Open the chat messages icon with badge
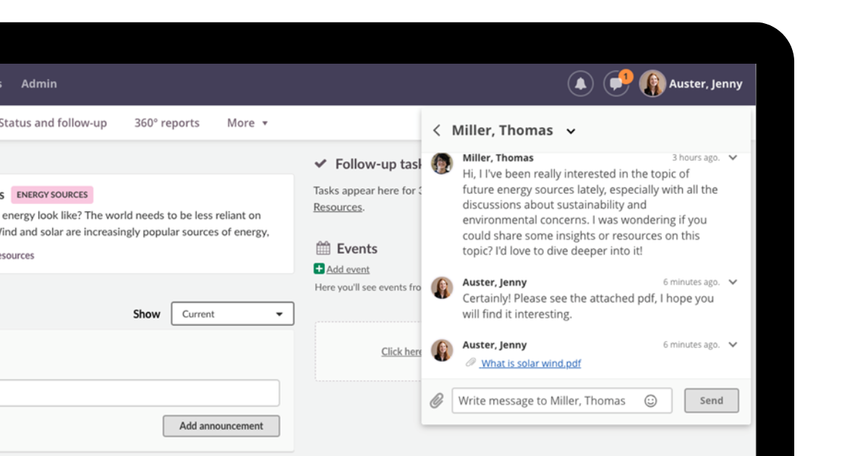The height and width of the screenshot is (456, 868). point(616,84)
